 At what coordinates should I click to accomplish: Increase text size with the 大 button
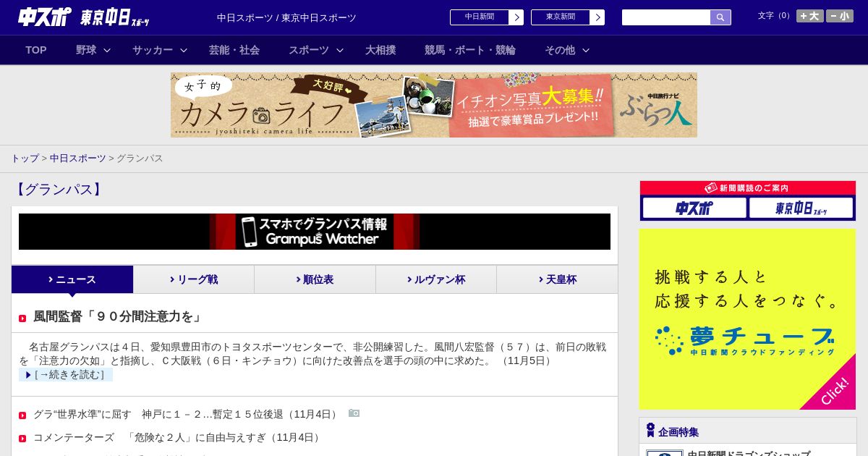click(x=810, y=16)
